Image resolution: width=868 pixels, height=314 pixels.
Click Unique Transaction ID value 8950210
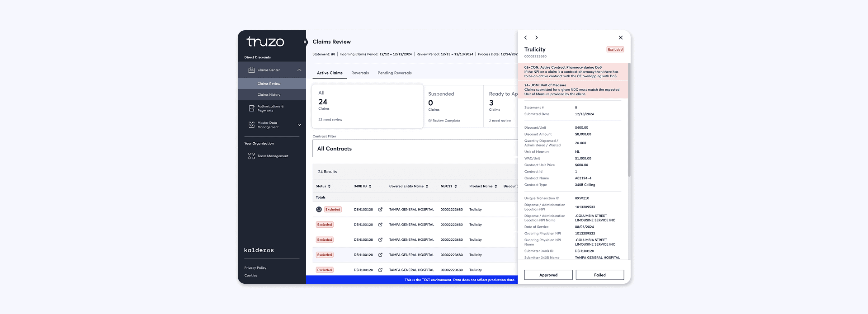[582, 198]
